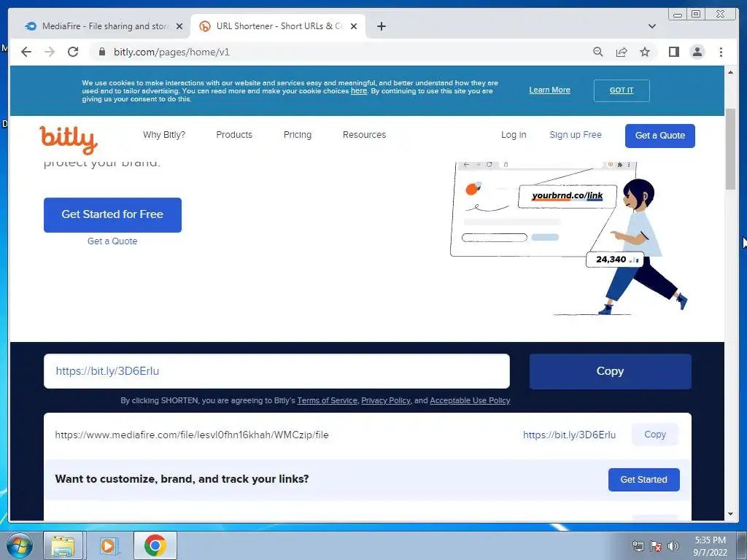The height and width of the screenshot is (560, 747).
Task: Click the Get a Quote header button
Action: tap(659, 136)
